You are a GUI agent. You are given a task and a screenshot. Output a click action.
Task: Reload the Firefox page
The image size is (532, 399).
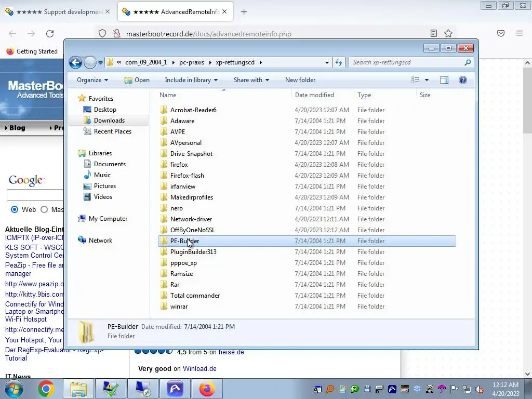50,34
